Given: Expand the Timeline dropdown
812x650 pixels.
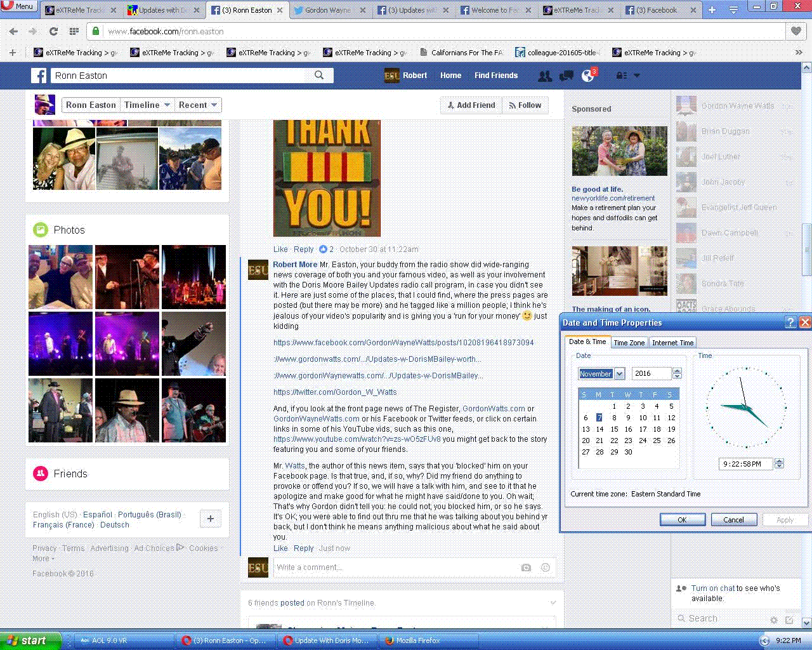Looking at the screenshot, I should pyautogui.click(x=148, y=105).
